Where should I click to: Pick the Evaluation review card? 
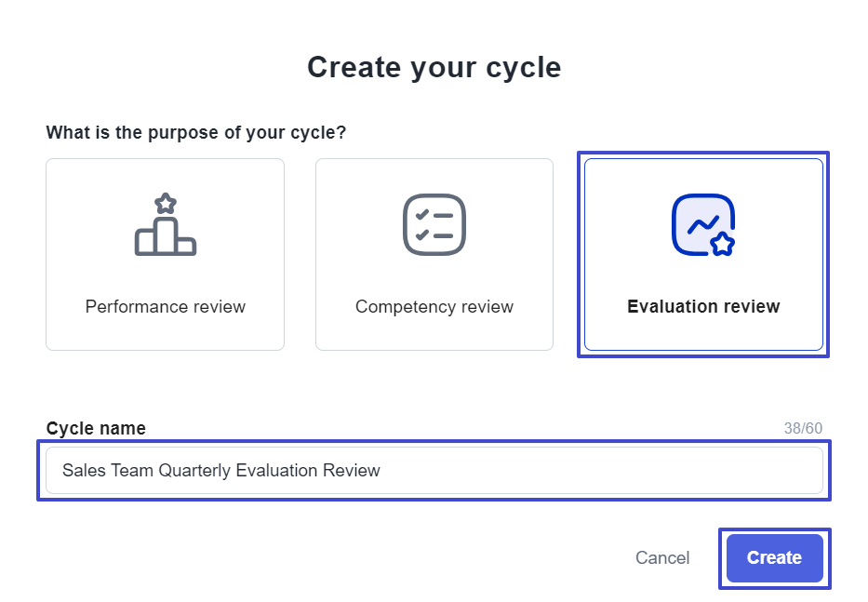pos(703,254)
